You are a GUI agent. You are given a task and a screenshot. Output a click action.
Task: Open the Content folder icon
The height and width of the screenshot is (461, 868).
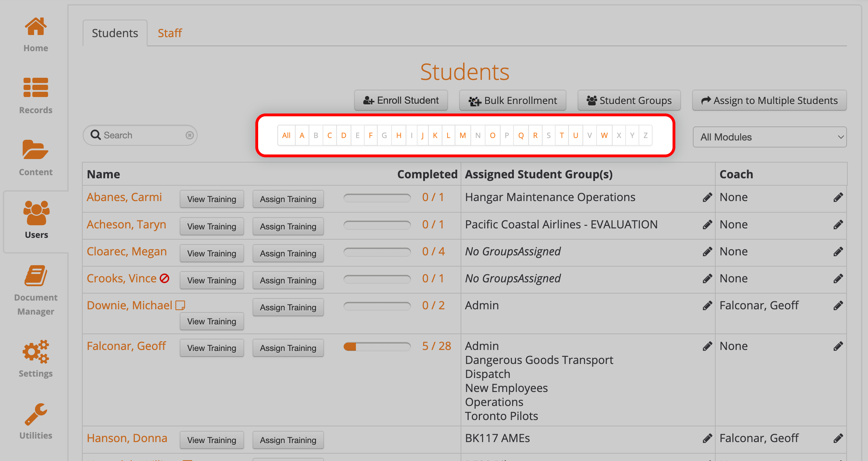coord(35,150)
